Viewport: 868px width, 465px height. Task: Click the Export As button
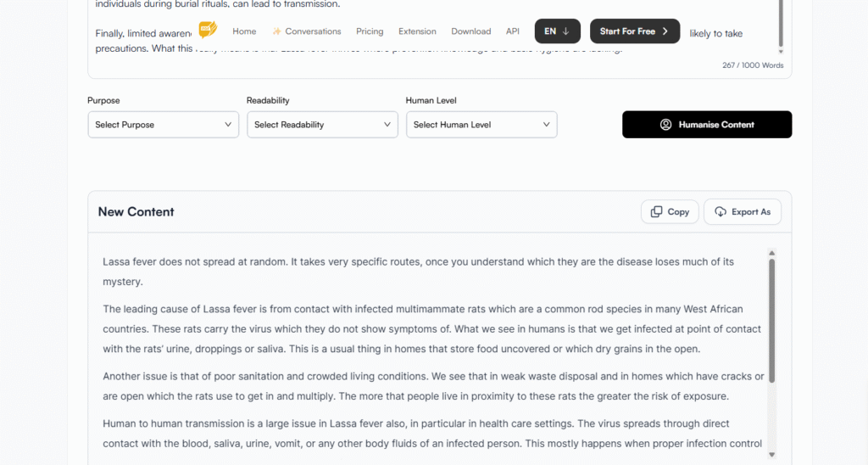click(743, 212)
